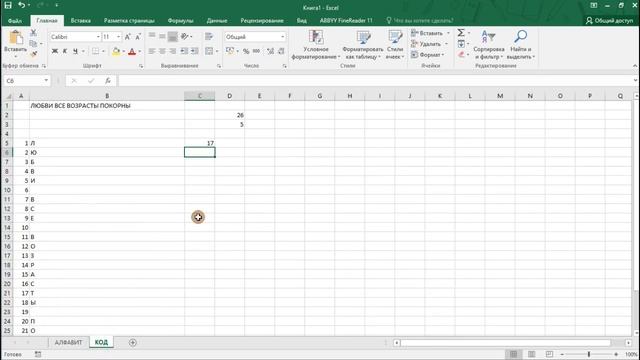
Task: Click the Copy icon in the clipboard group
Action: pyautogui.click(x=33, y=43)
